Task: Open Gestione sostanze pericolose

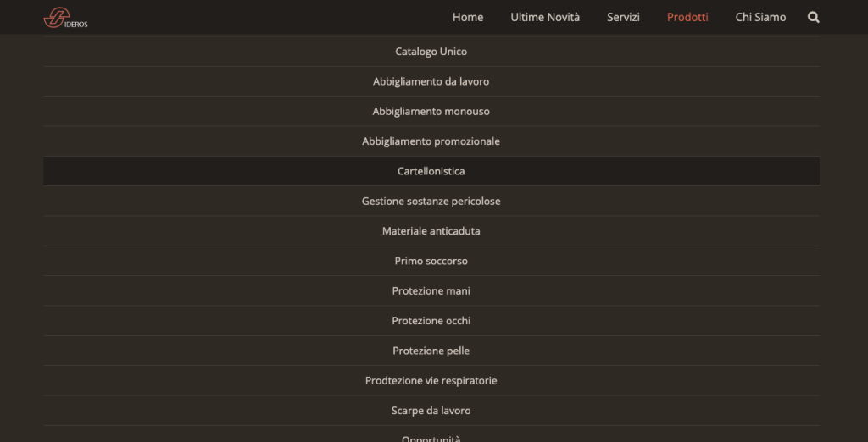Action: point(431,201)
